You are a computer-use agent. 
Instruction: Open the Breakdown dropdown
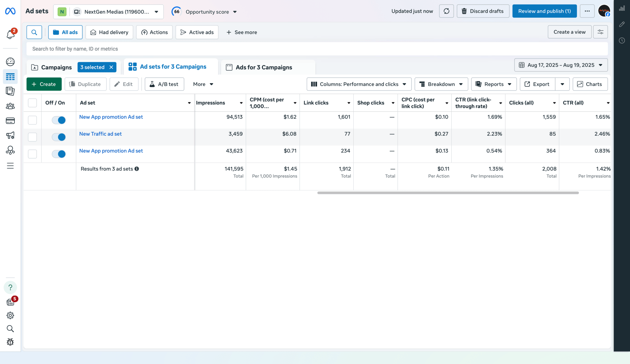point(441,84)
